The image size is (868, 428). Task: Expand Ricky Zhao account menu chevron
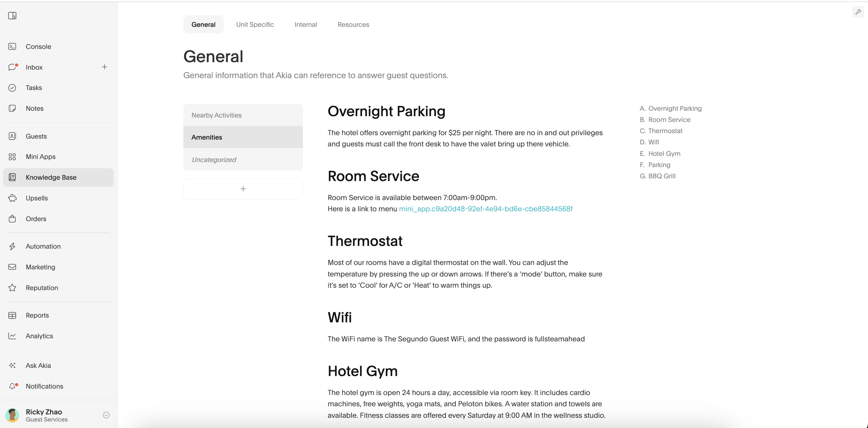(x=106, y=415)
